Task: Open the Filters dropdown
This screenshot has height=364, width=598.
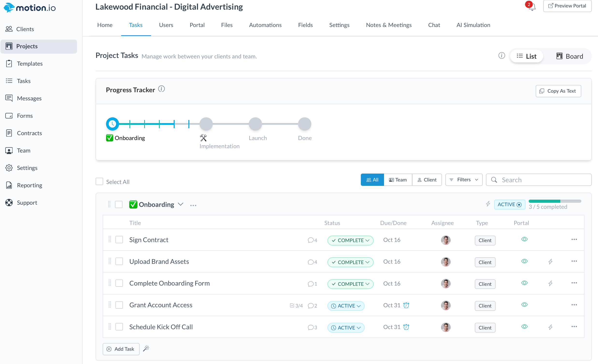Action: click(x=463, y=180)
